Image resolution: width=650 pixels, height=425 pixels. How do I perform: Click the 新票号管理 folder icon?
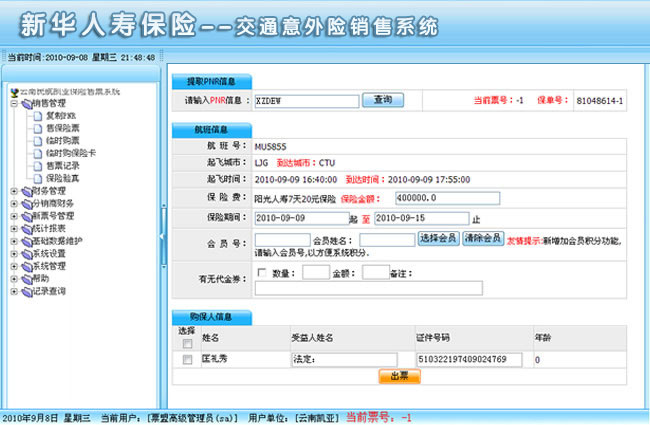pos(27,216)
